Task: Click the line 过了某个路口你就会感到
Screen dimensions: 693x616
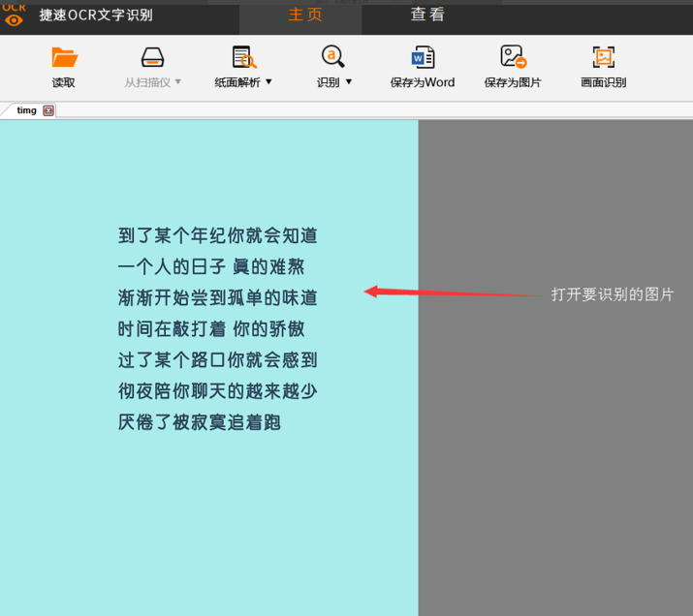Action: pos(218,360)
